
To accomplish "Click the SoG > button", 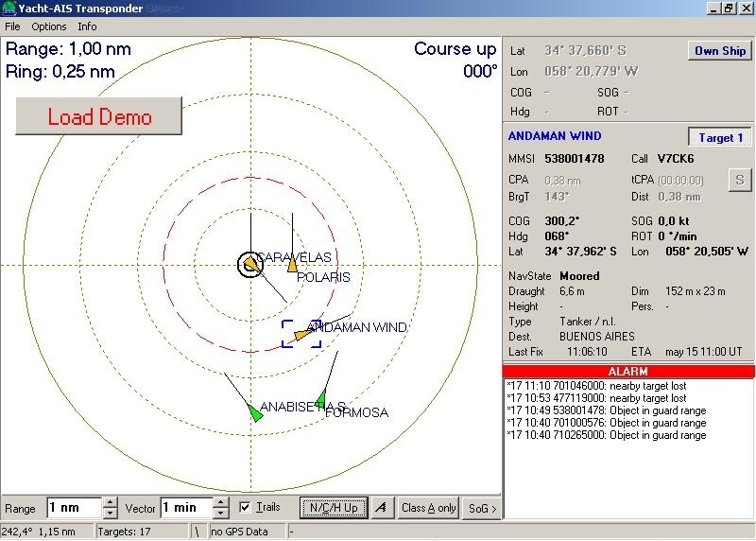I will (482, 508).
